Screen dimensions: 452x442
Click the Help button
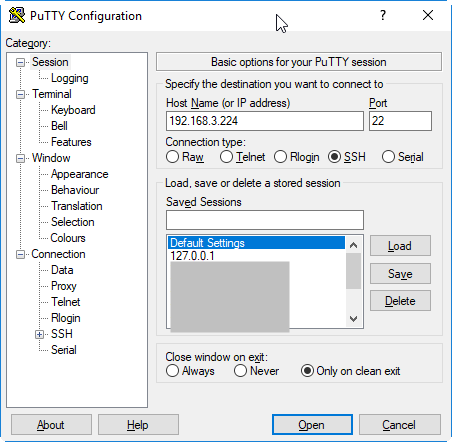click(x=138, y=425)
